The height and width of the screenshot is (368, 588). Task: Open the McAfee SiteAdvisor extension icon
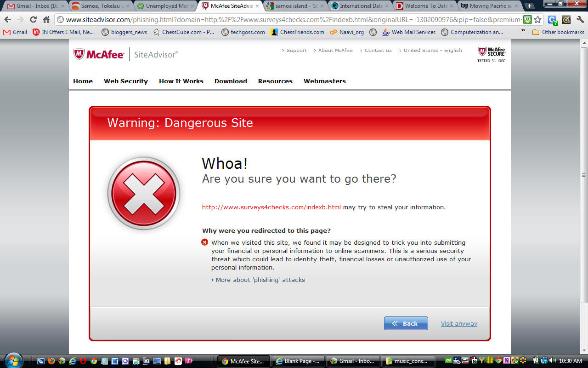[528, 20]
